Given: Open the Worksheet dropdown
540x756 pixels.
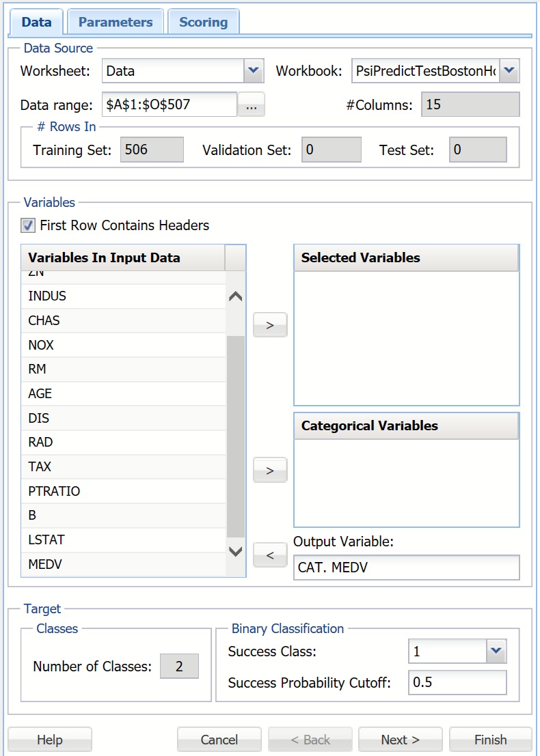Looking at the screenshot, I should [x=254, y=70].
